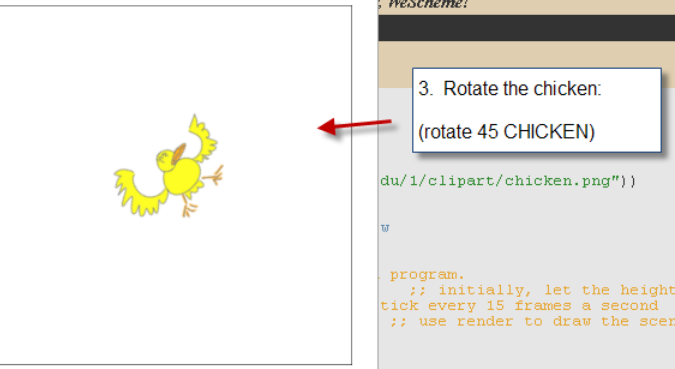675x369 pixels.
Task: Click the white callout box with instructions
Action: coord(537,110)
